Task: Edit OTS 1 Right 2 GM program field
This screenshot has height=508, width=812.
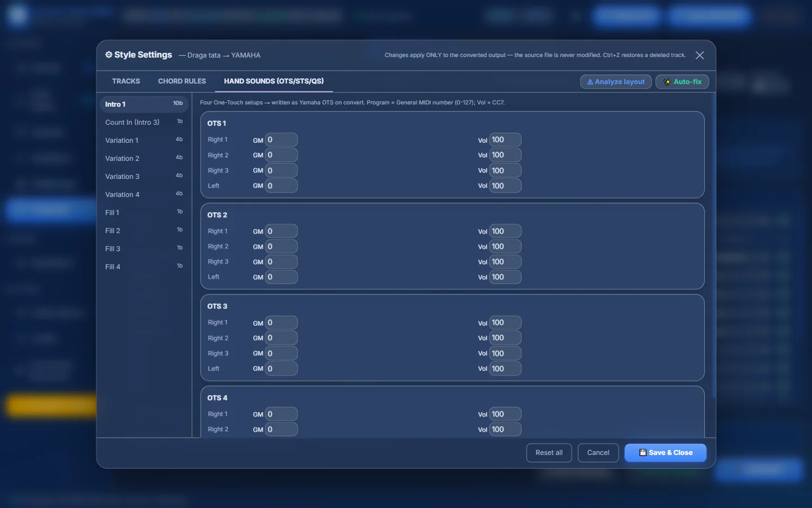Action: 281,155
